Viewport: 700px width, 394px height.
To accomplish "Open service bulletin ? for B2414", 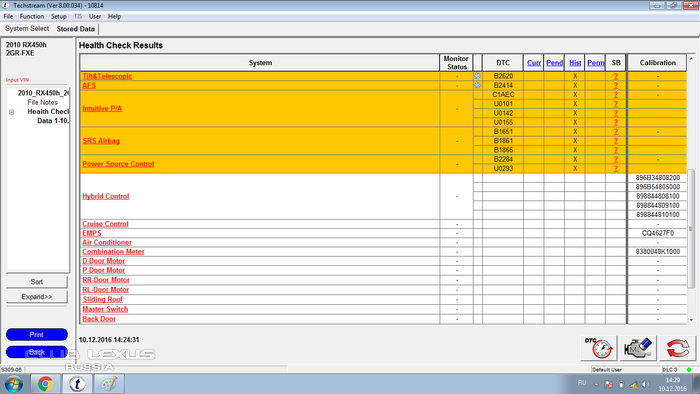I will click(x=616, y=85).
